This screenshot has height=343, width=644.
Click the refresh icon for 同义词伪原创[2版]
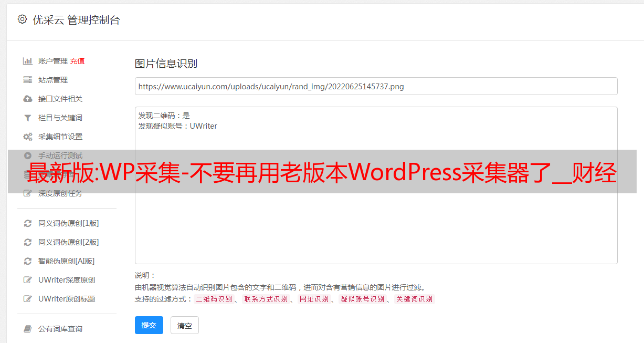pyautogui.click(x=28, y=242)
